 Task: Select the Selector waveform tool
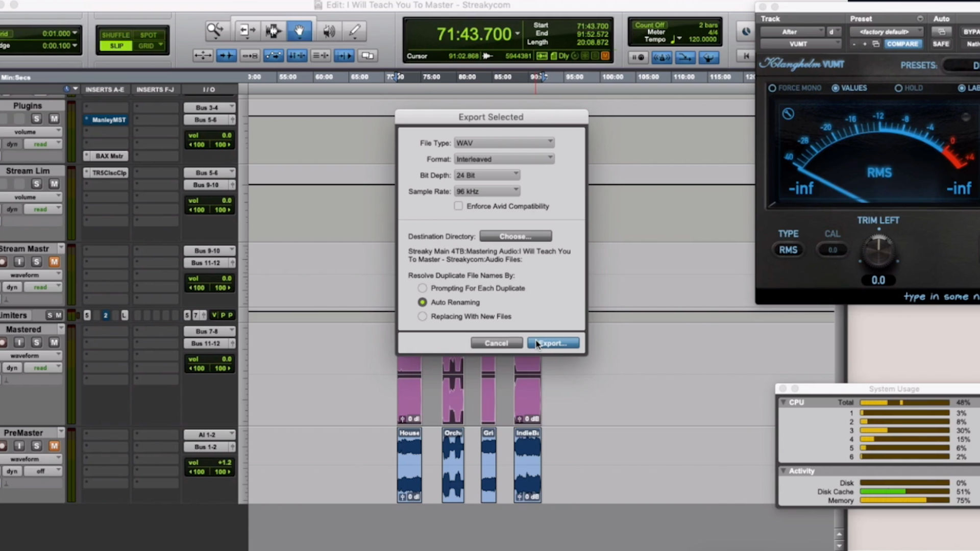[x=273, y=31]
